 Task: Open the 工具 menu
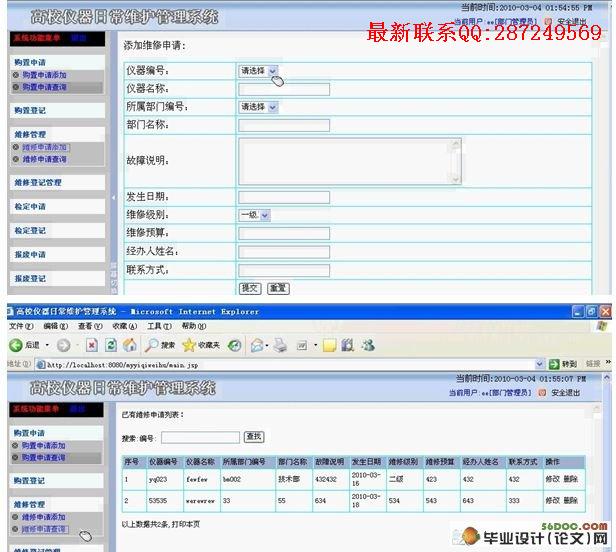(159, 326)
